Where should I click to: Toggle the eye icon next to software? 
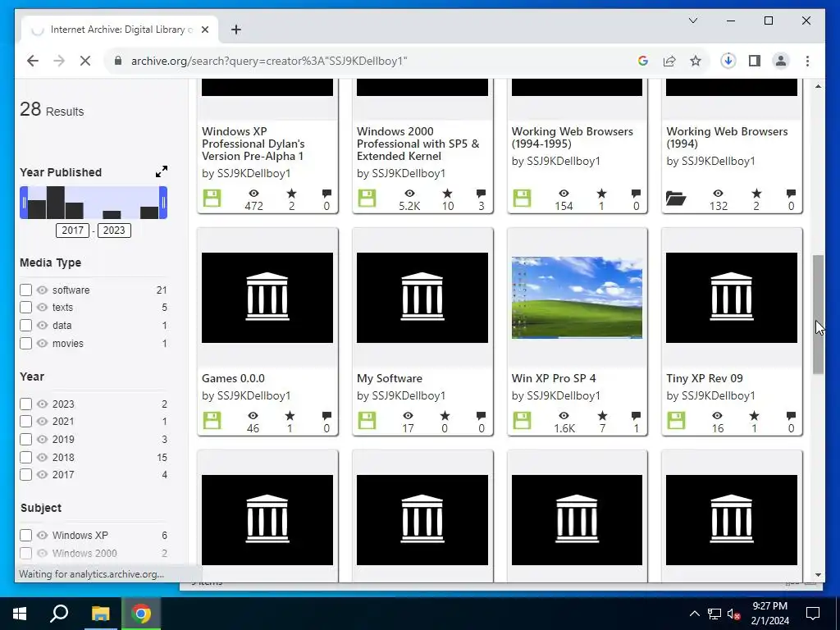pyautogui.click(x=43, y=290)
